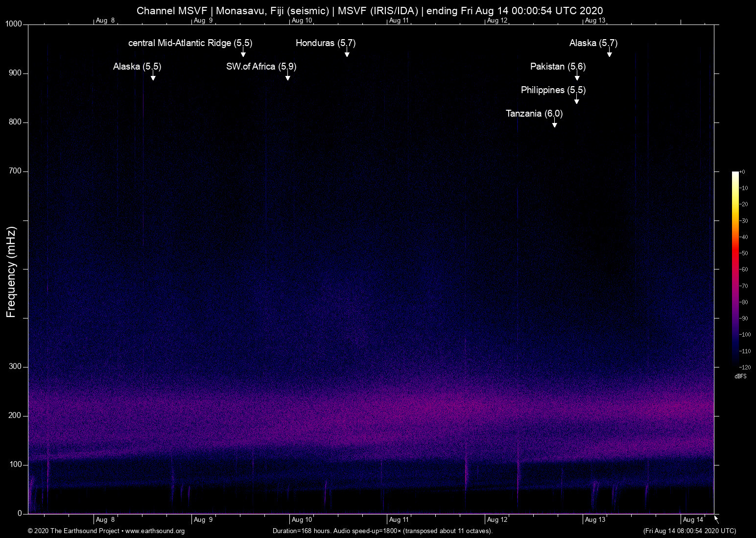Click the arrow under the Honduras (5.7) label
756x538 pixels.
point(347,53)
